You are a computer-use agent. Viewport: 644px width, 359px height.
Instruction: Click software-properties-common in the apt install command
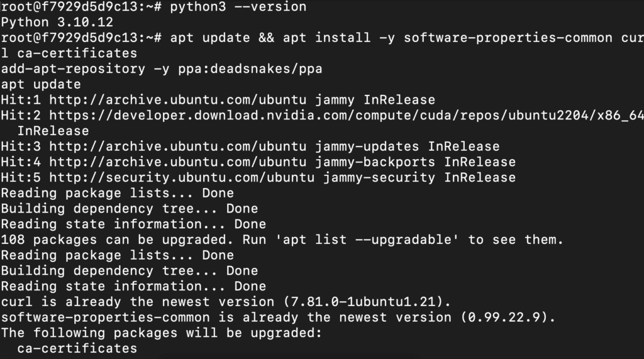pos(508,38)
